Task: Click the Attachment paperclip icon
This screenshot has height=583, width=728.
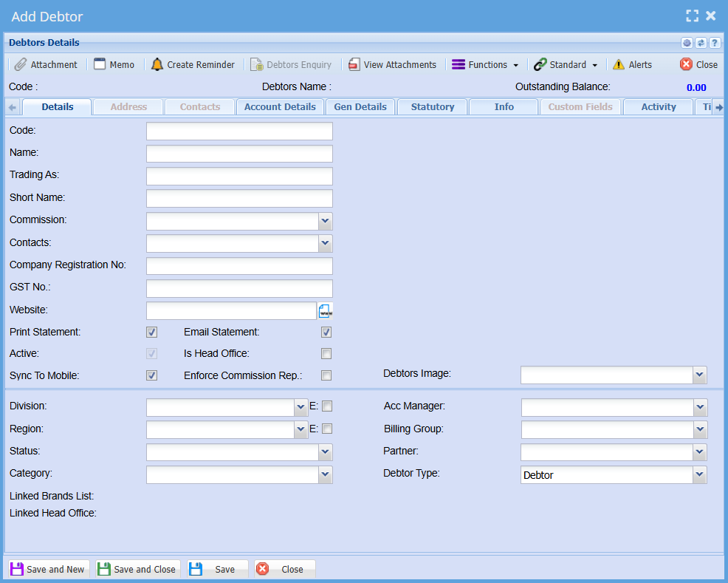Action: pyautogui.click(x=21, y=64)
